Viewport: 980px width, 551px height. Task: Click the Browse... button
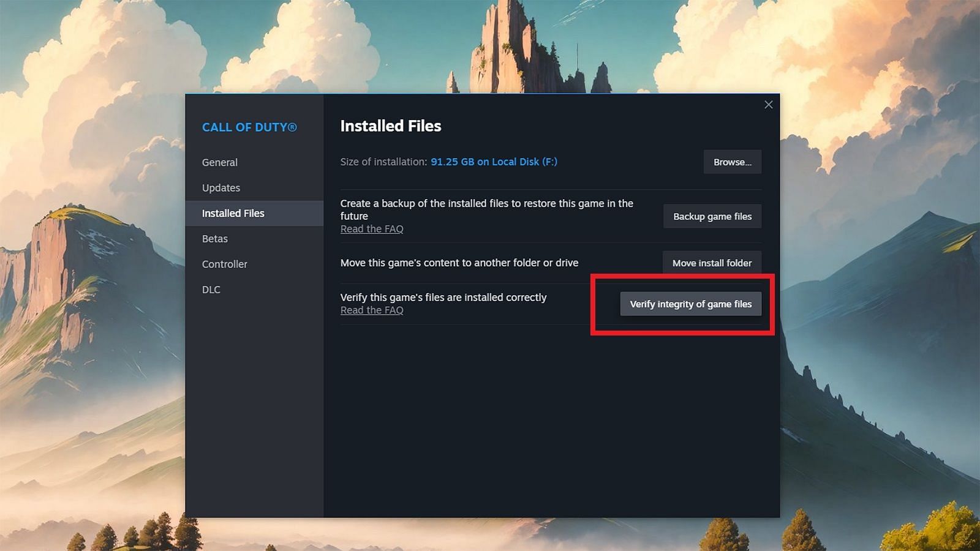coord(732,162)
